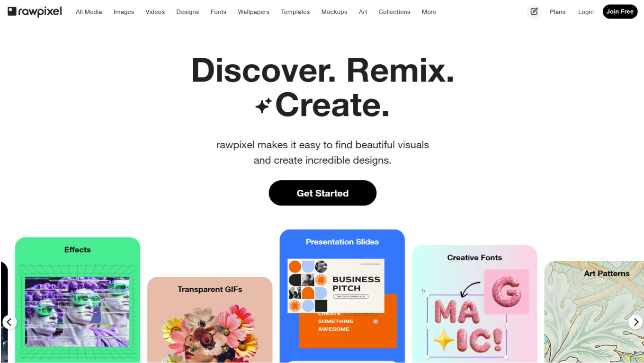The image size is (644, 363).
Task: Select the Presentation Slides card
Action: coord(342,296)
